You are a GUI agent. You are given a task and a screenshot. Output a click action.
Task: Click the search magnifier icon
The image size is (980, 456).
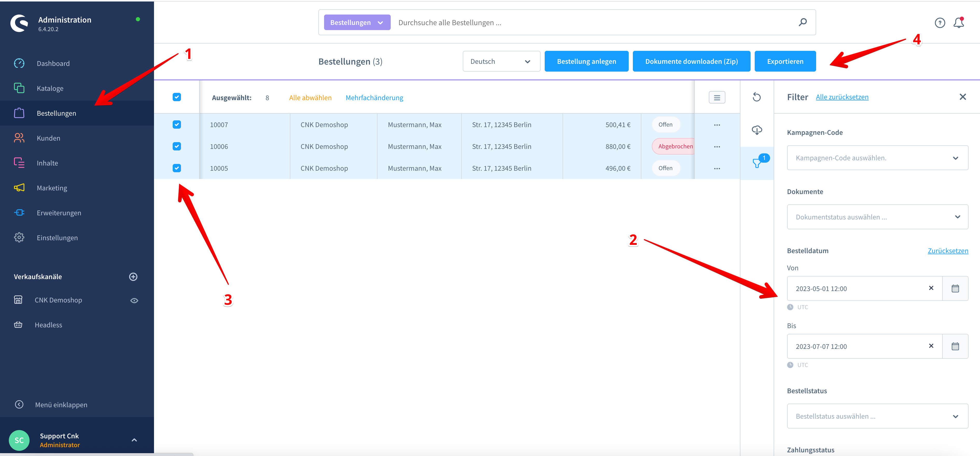(802, 23)
